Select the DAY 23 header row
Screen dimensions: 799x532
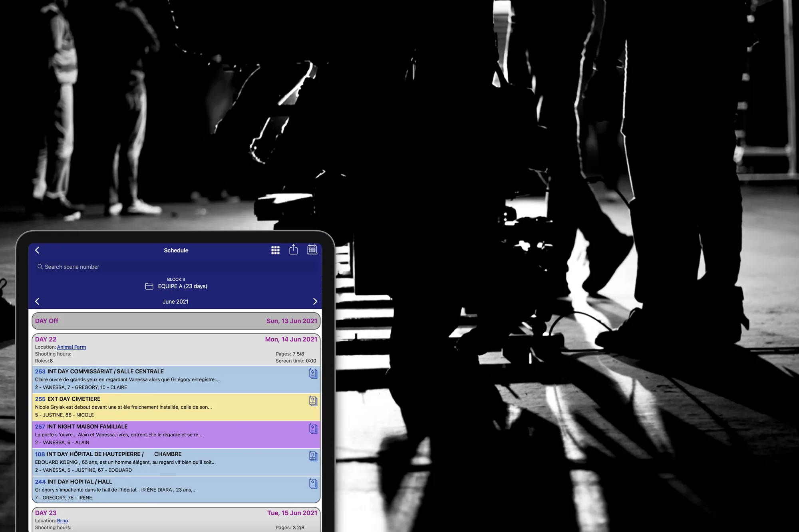(176, 520)
